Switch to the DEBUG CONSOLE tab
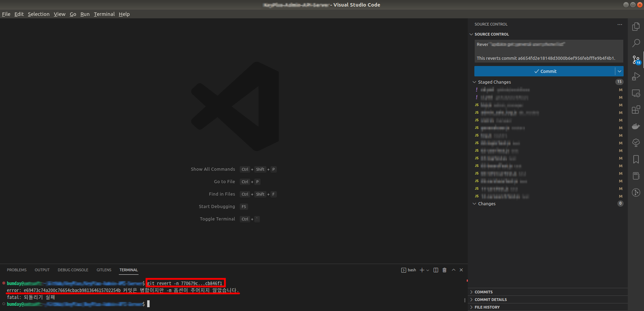The image size is (644, 311). 73,270
